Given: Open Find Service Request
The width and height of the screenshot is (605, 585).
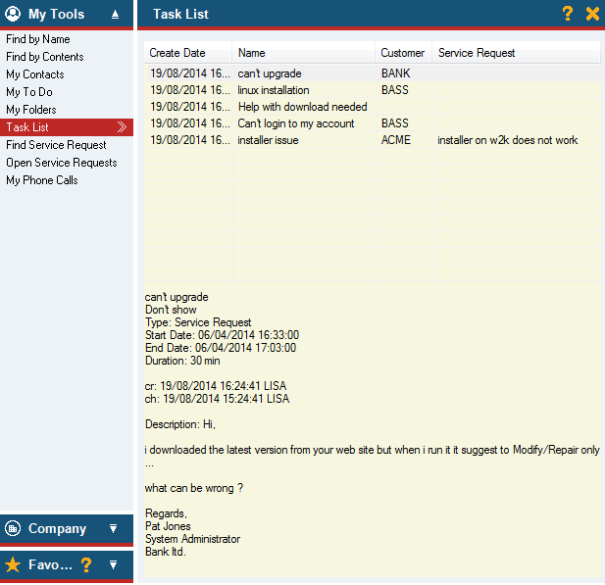Looking at the screenshot, I should [56, 145].
